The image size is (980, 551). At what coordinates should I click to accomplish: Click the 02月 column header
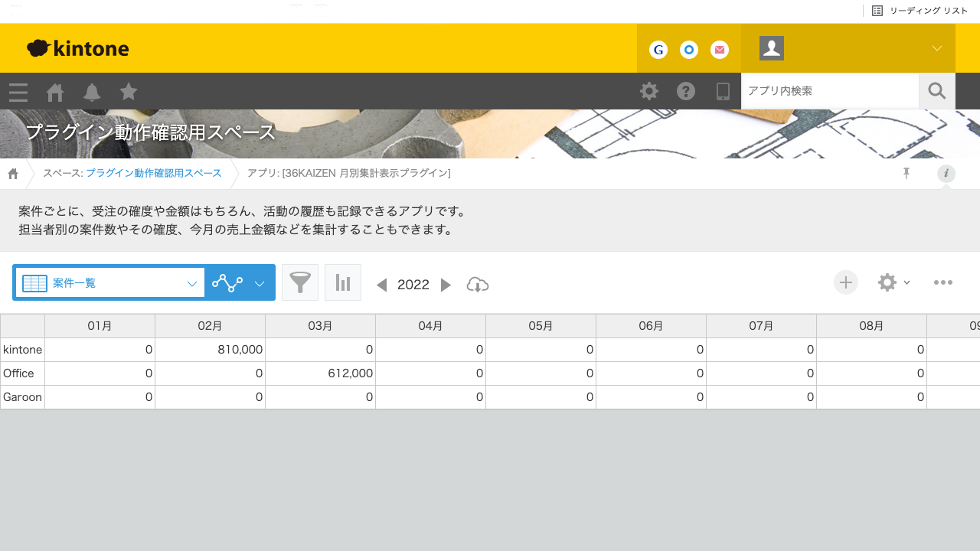(x=211, y=326)
